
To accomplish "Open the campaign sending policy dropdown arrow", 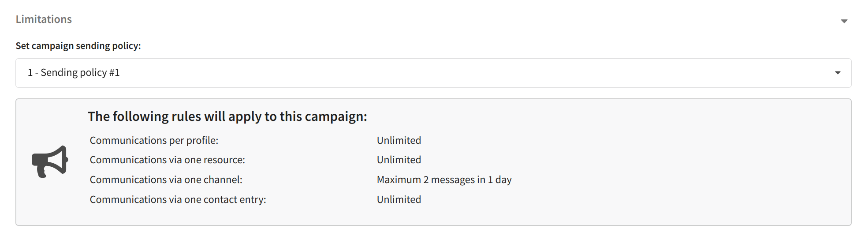I will 838,73.
